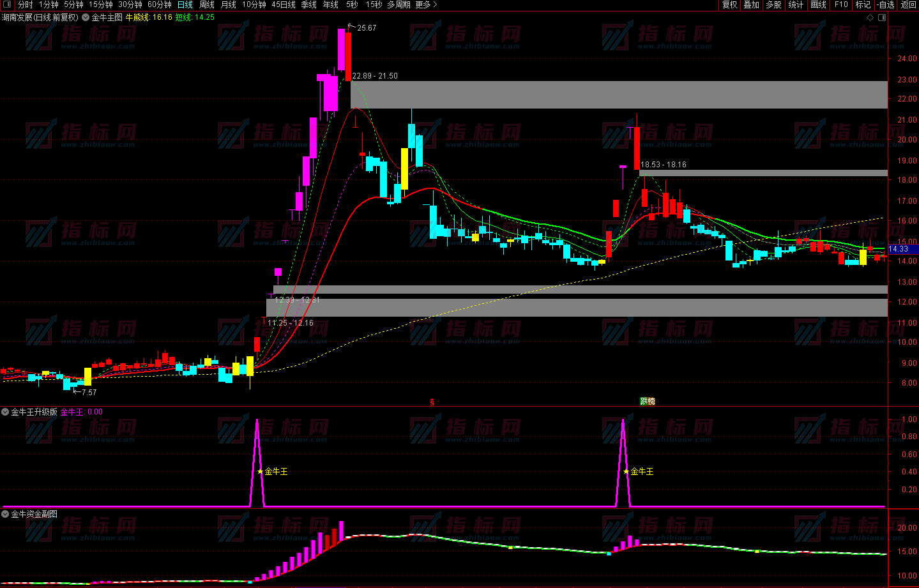919x588 pixels.
Task: Click the 叠加 overlay button
Action: (752, 4)
